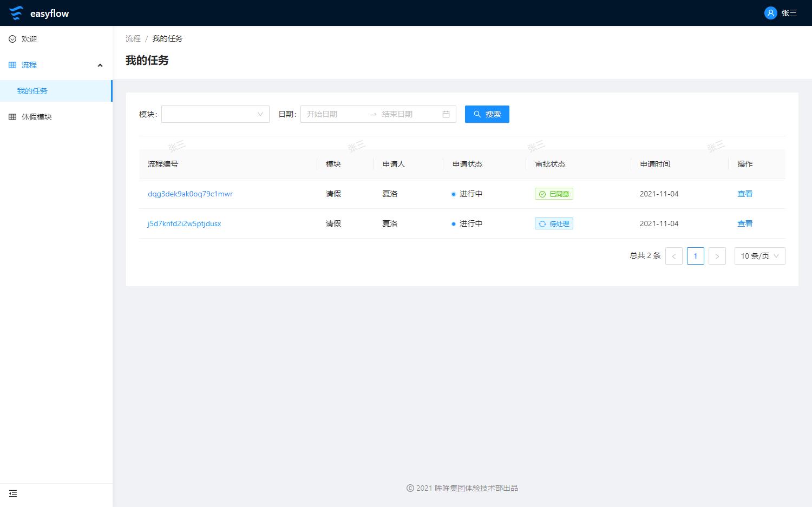This screenshot has height=507, width=812.
Task: Collapse the 流程 submenu arrow
Action: pos(100,65)
